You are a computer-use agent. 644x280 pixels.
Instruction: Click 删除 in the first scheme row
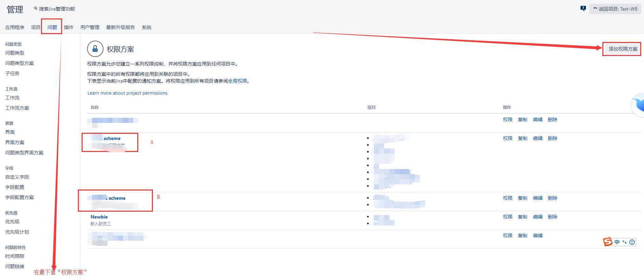point(553,120)
